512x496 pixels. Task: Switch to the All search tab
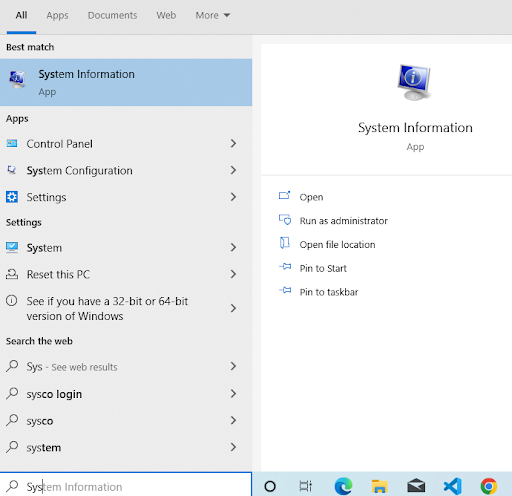pos(21,15)
